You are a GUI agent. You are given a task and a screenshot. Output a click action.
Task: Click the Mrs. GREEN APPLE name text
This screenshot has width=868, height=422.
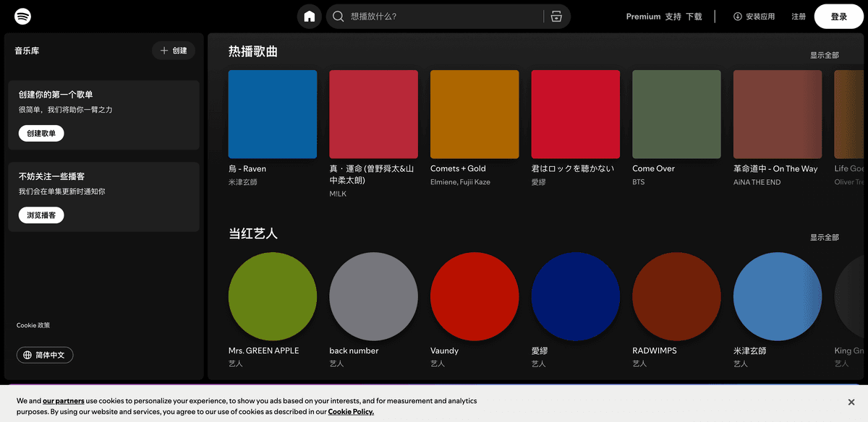click(264, 351)
